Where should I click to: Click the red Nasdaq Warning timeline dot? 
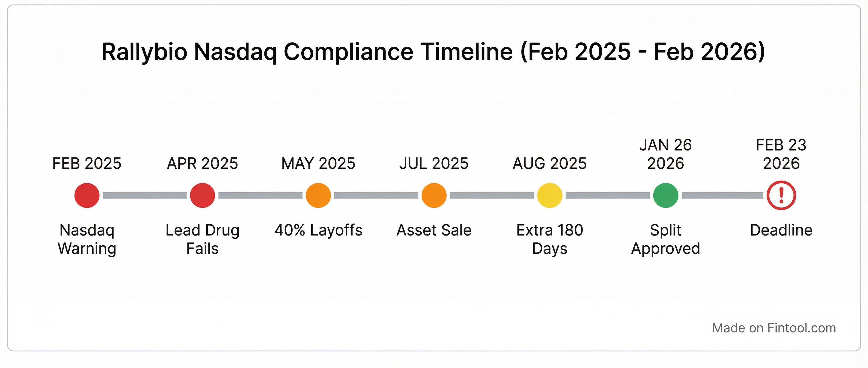[x=87, y=196]
